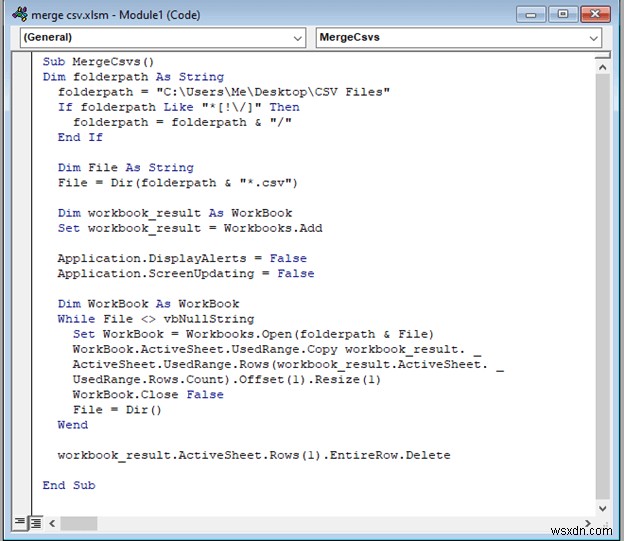Screen dimensions: 624x541
Task: Maximize the Module1 code window
Action: (x=563, y=14)
